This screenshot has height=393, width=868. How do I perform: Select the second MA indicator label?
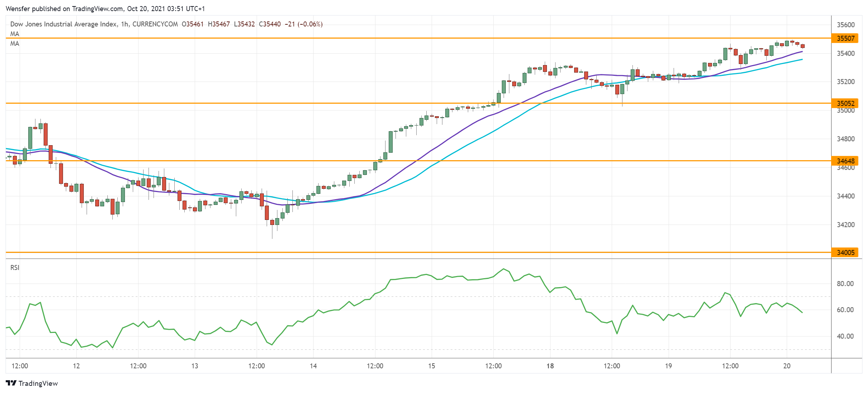point(15,44)
